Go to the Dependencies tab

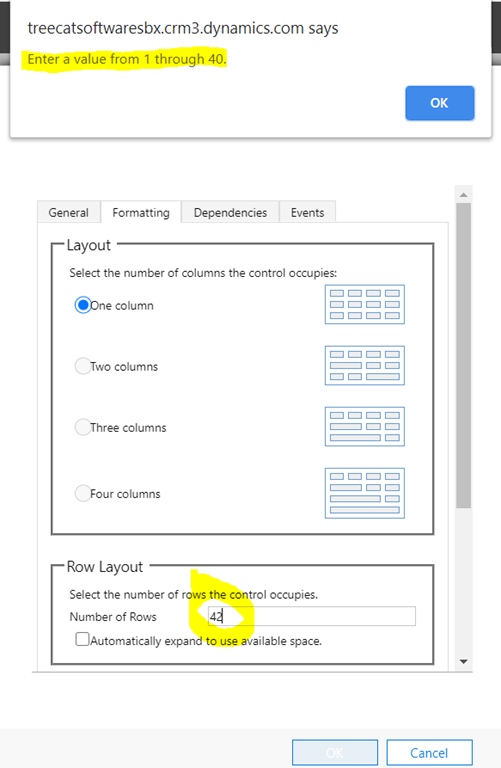(230, 213)
